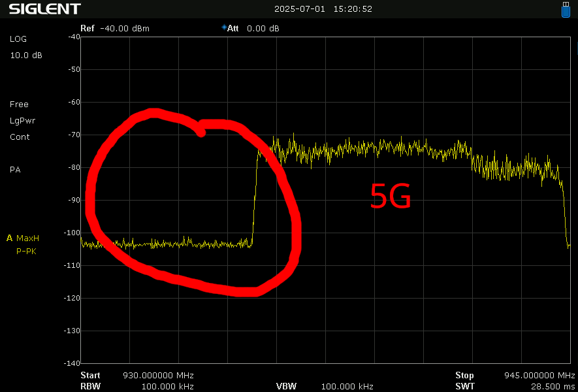The width and height of the screenshot is (578, 392).
Task: Select the VBW 100 kHz value
Action: point(347,386)
